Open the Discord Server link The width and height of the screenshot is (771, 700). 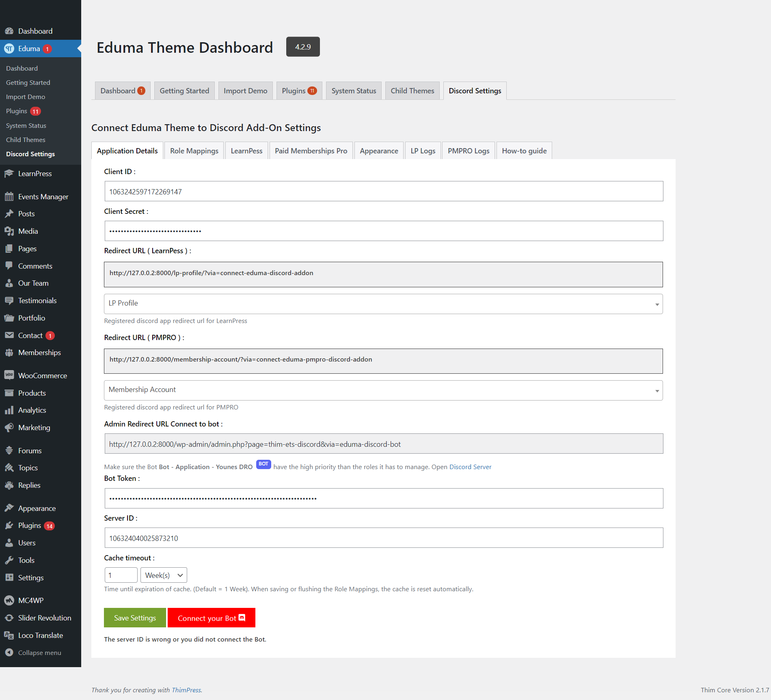(x=470, y=467)
